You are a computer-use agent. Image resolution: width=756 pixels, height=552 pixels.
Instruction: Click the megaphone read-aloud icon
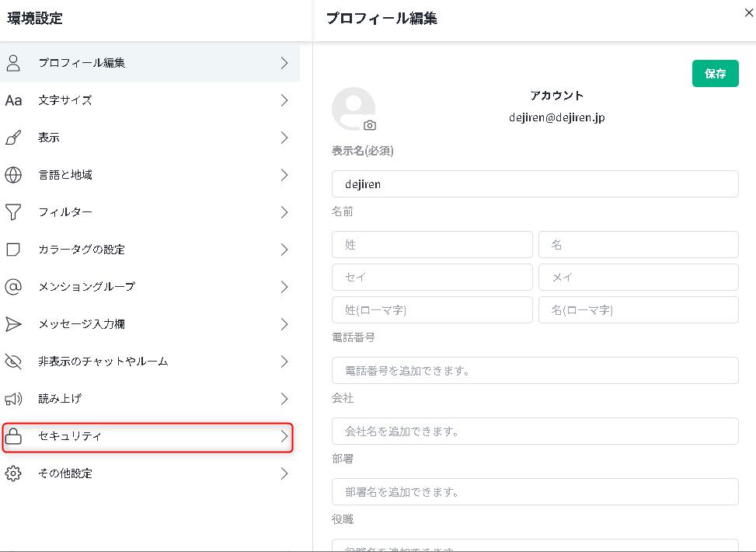pyautogui.click(x=13, y=399)
